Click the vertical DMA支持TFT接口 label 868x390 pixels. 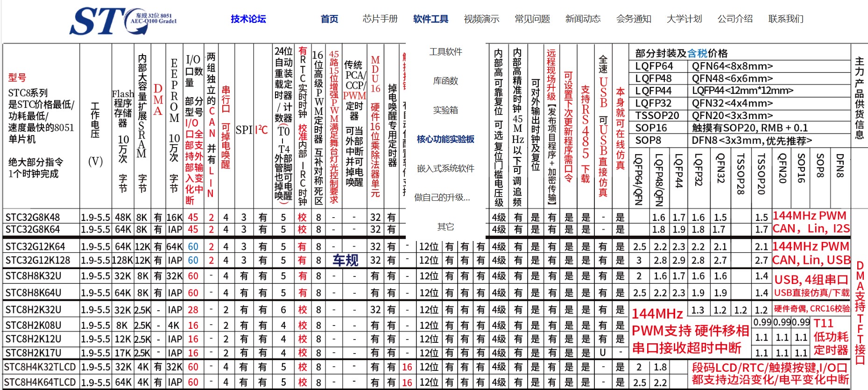tap(860, 312)
